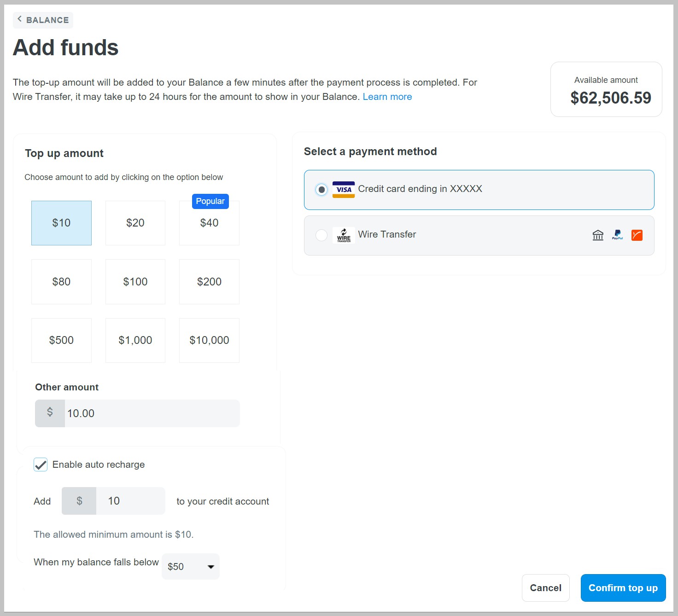Click the auto recharge amount field

[130, 501]
